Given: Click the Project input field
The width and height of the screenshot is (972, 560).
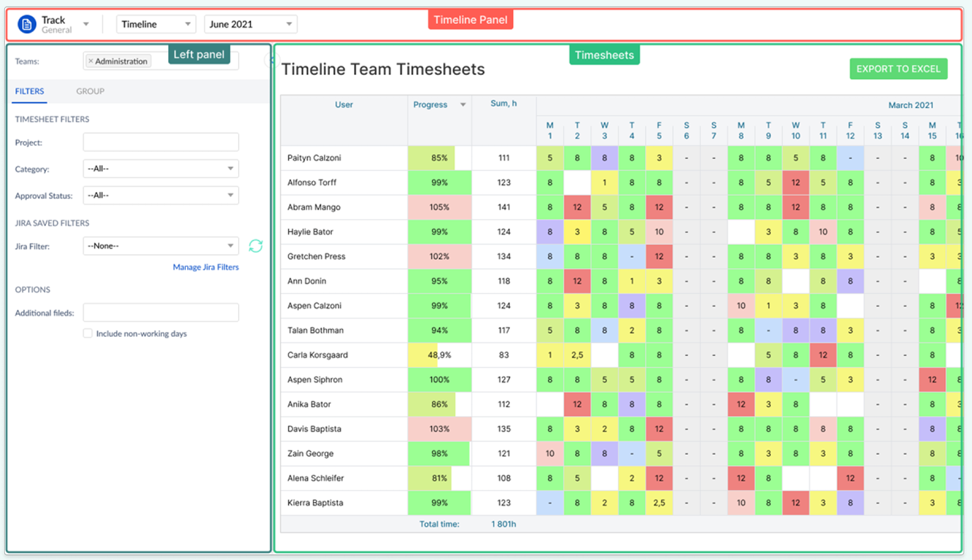Looking at the screenshot, I should coord(161,142).
